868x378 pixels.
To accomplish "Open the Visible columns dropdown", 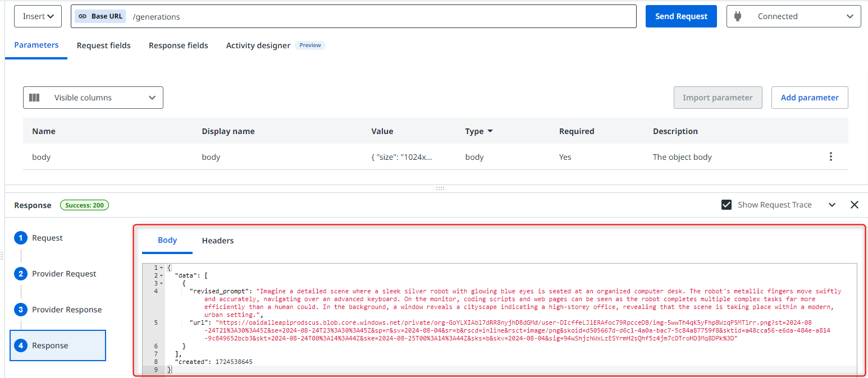I will 93,98.
